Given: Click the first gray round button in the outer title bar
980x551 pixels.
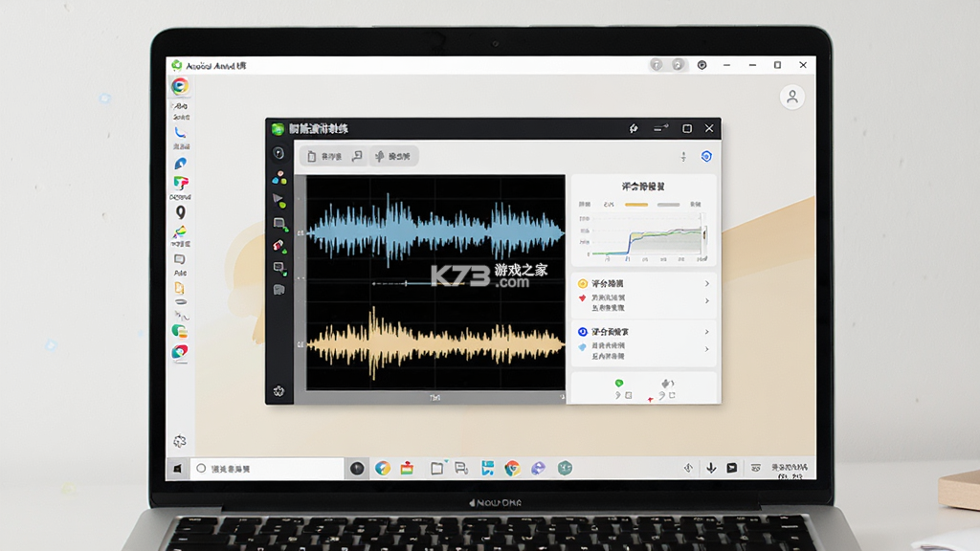Looking at the screenshot, I should tap(657, 65).
